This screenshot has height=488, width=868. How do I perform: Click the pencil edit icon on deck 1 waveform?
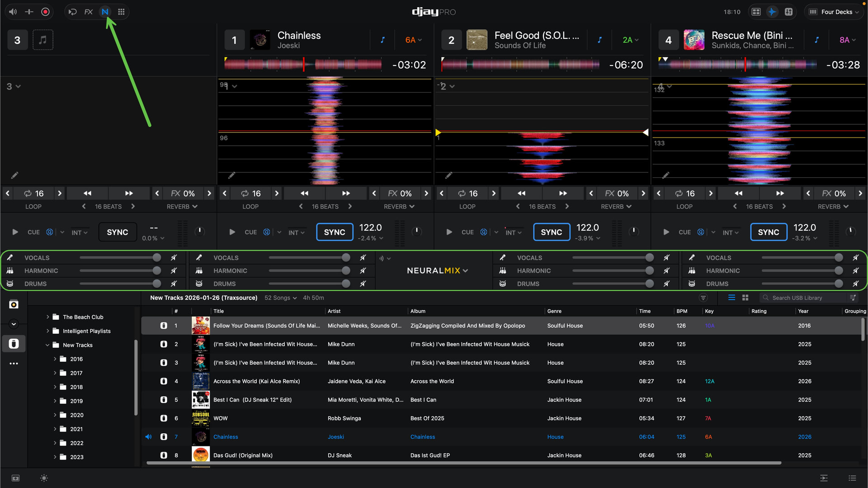pyautogui.click(x=232, y=175)
